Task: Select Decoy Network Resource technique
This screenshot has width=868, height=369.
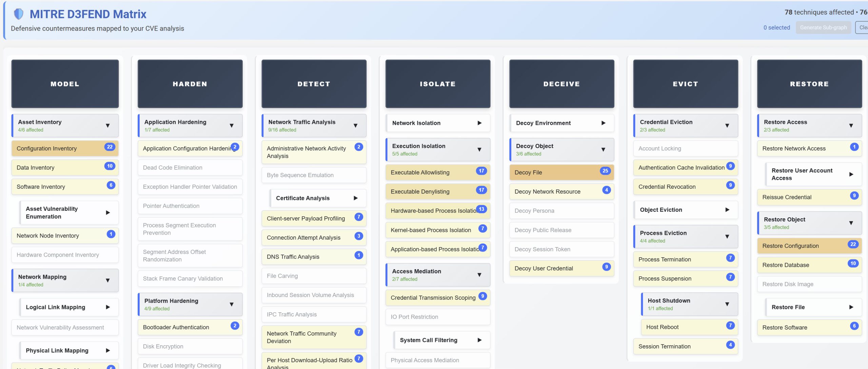Action: click(561, 191)
